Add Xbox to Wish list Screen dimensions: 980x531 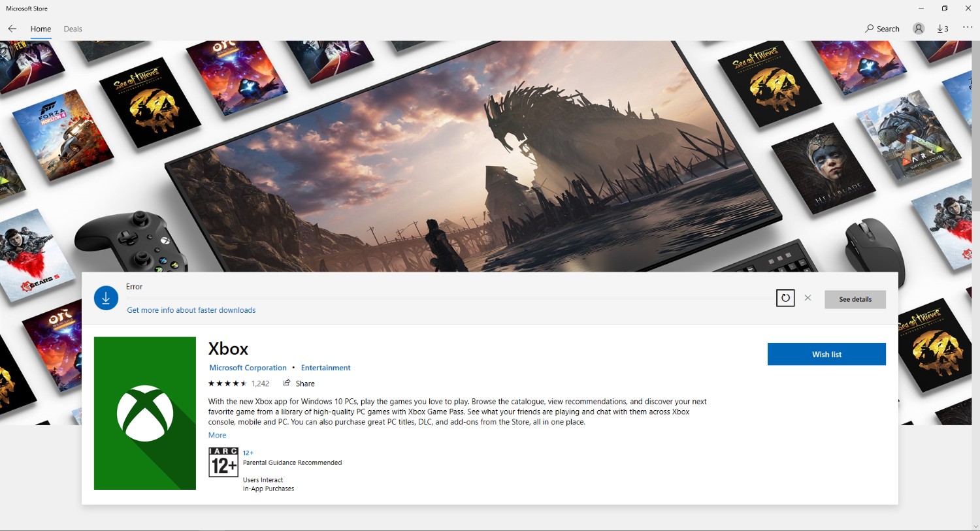point(826,354)
